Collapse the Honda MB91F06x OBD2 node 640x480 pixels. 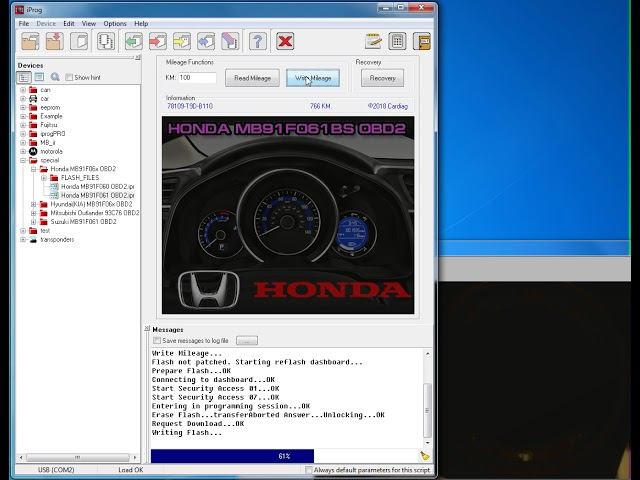[x=33, y=169]
